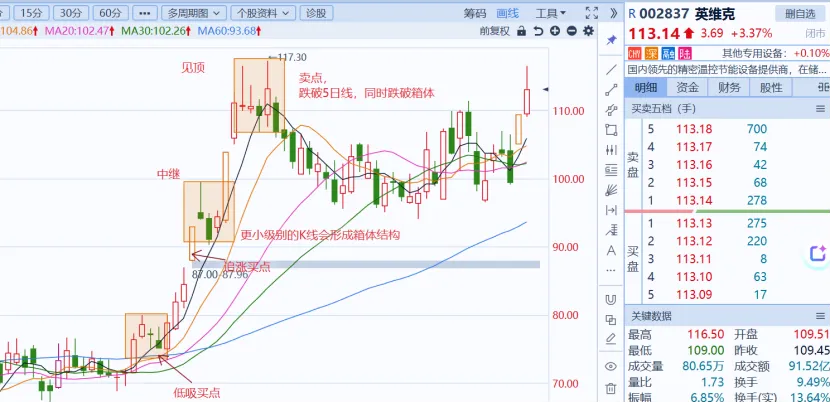Select the polyline drawing tool
This screenshot has width=831, height=403.
point(611,110)
